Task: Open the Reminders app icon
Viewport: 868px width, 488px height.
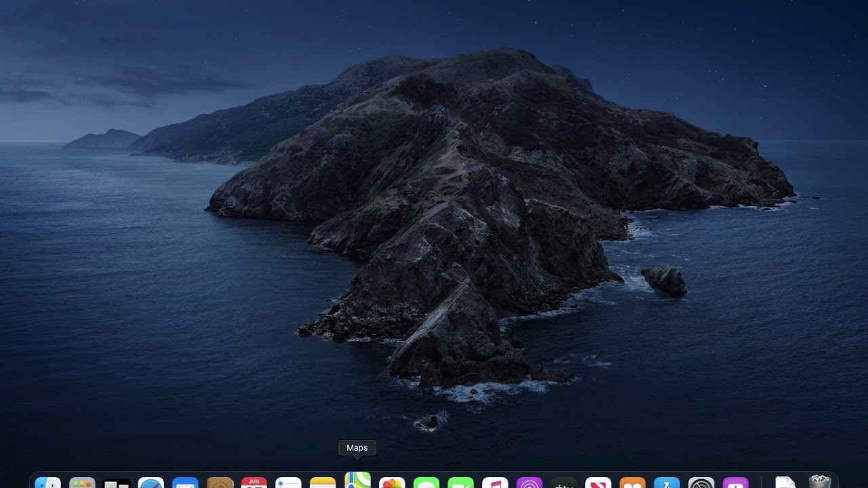Action: click(288, 483)
